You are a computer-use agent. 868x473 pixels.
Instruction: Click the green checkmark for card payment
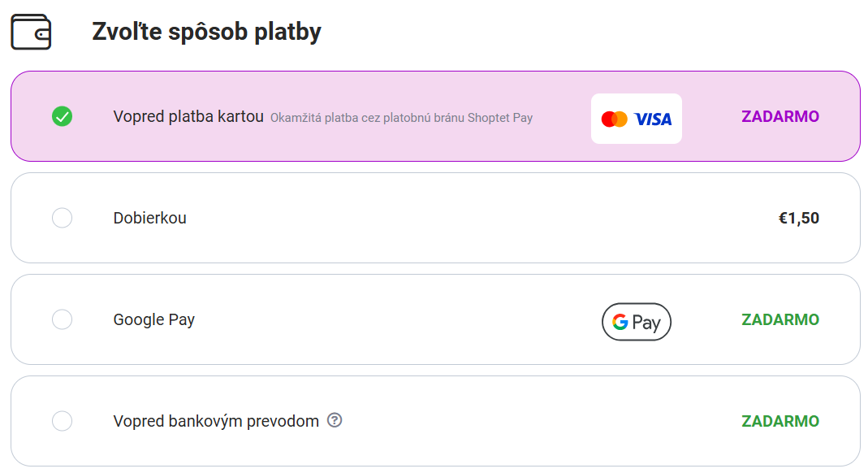click(62, 116)
